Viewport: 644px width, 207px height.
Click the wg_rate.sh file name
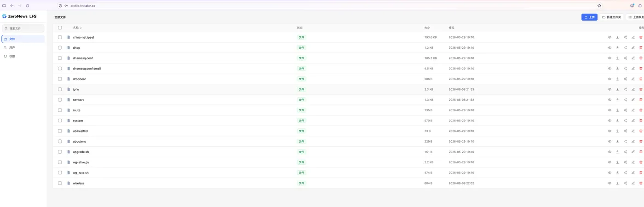80,173
